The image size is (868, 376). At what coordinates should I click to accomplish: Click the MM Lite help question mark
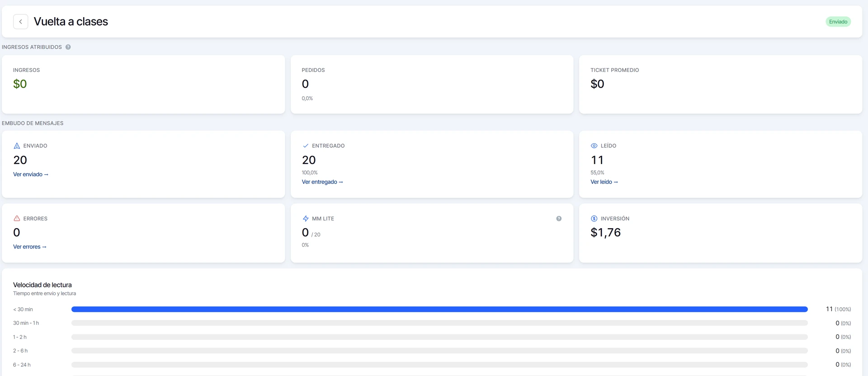pyautogui.click(x=559, y=219)
